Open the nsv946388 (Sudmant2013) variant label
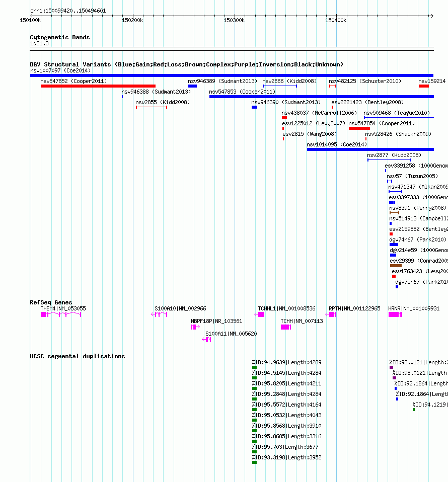448x482 pixels. (156, 92)
